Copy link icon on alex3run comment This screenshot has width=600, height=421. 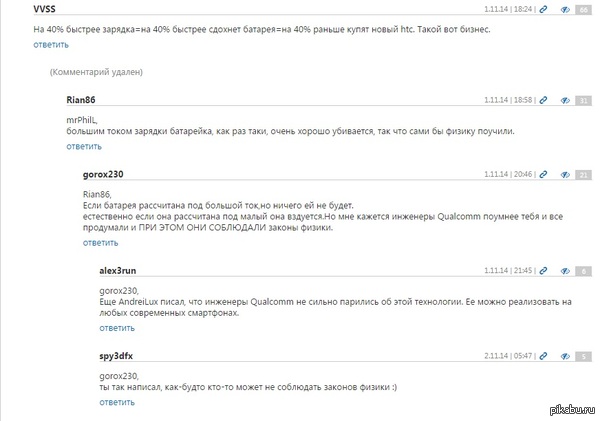542,271
